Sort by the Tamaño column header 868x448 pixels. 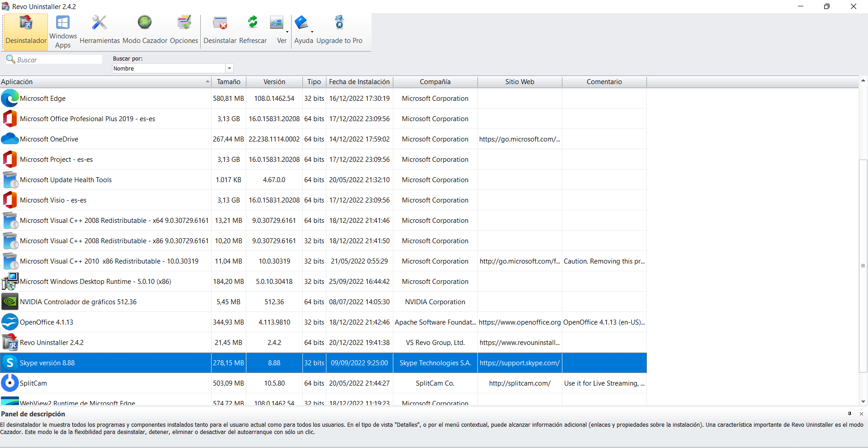[x=229, y=82]
